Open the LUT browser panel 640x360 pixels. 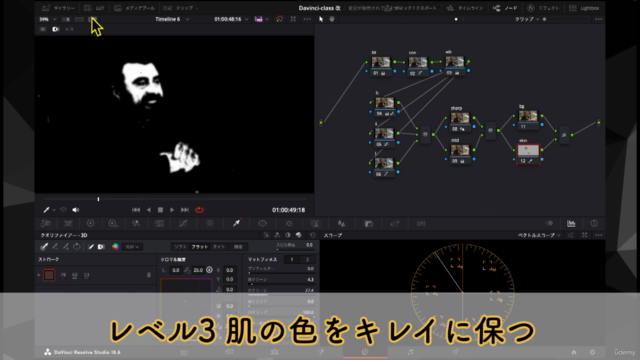click(x=94, y=8)
